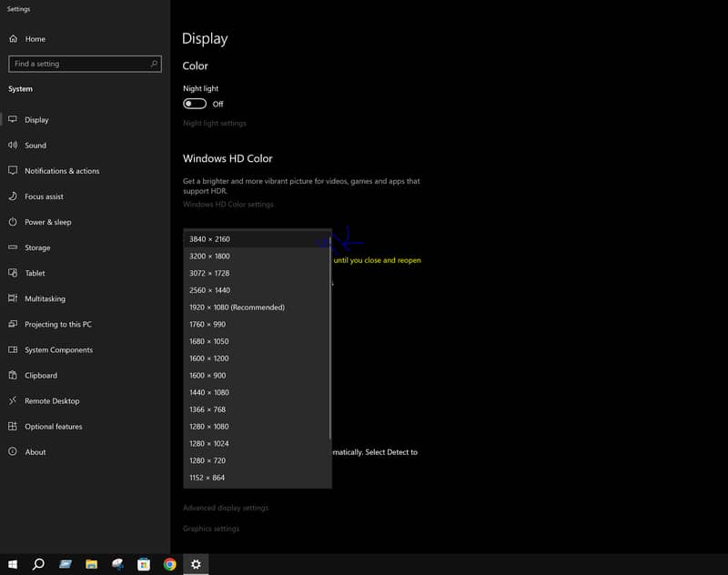
Task: Pick 3072 × 1728 from the list
Action: [x=258, y=273]
